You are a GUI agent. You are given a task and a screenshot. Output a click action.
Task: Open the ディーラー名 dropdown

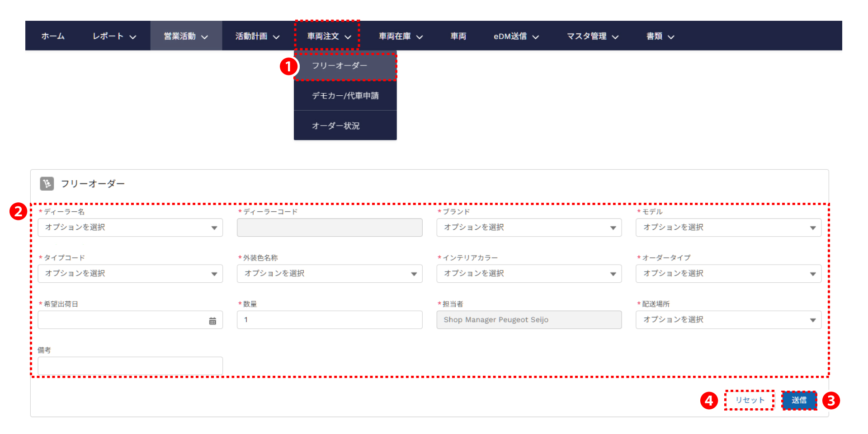tap(130, 228)
